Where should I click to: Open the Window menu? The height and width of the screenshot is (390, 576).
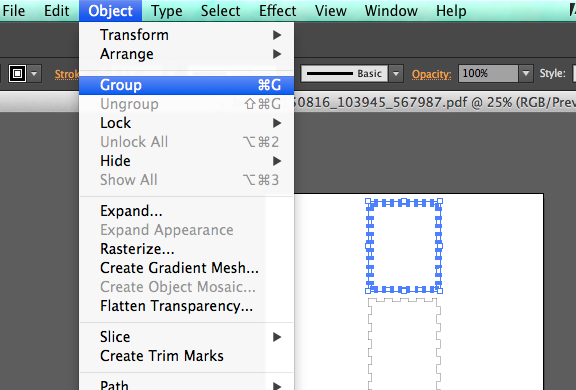391,11
